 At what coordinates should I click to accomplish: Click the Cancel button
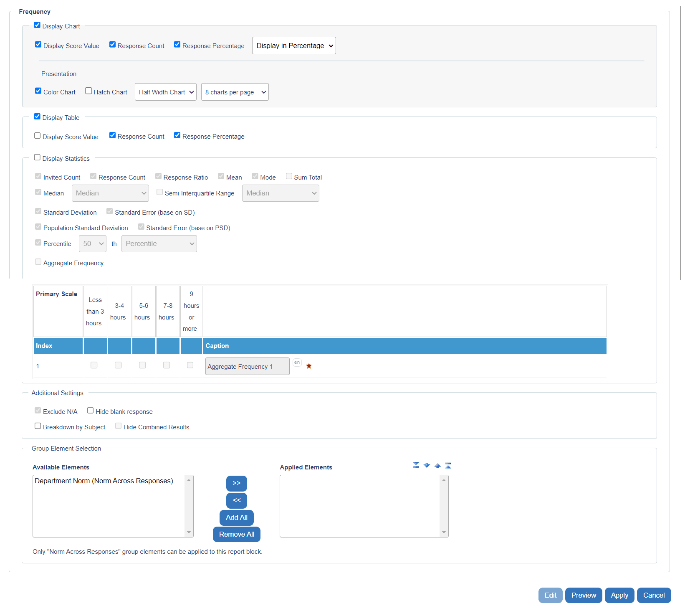[x=654, y=596]
